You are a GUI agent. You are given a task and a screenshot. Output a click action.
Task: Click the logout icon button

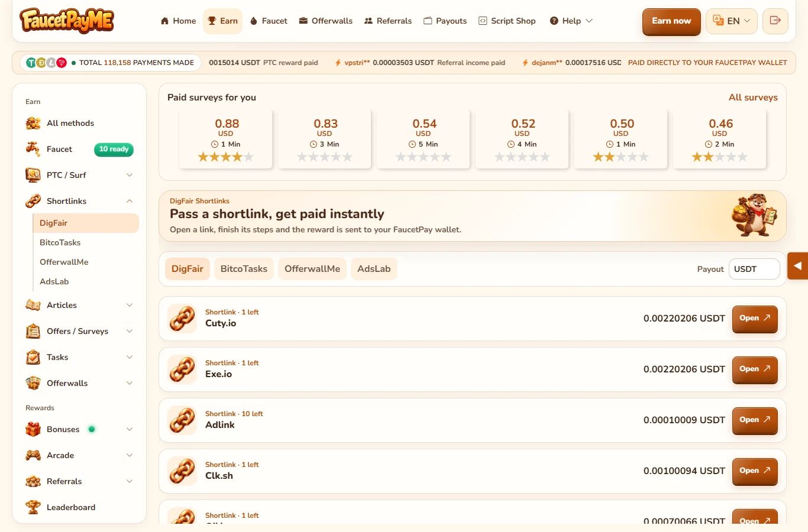click(775, 21)
